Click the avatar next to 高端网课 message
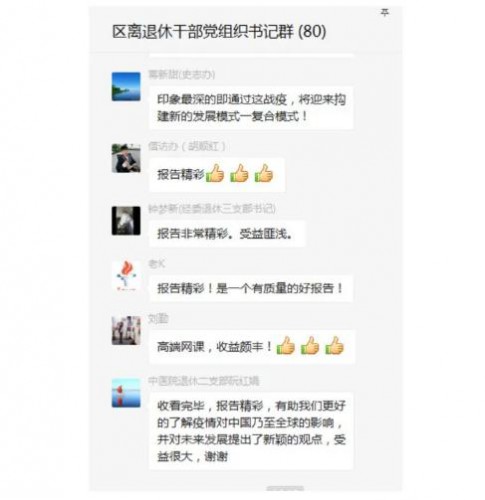Screen dimensions: 485x500 coord(126,330)
